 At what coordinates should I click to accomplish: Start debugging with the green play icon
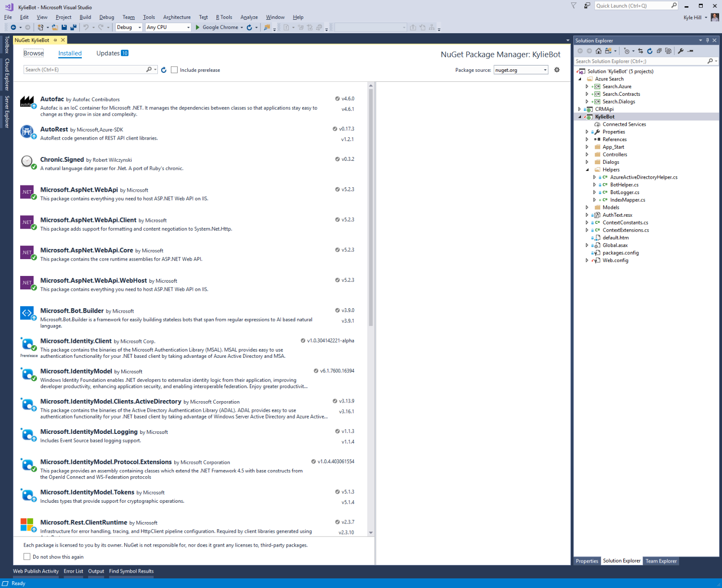[197, 27]
